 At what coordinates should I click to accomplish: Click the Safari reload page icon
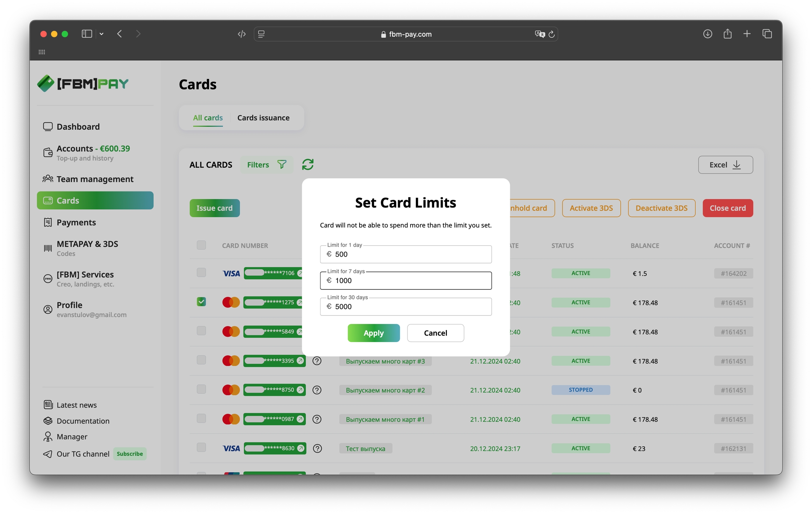[552, 34]
